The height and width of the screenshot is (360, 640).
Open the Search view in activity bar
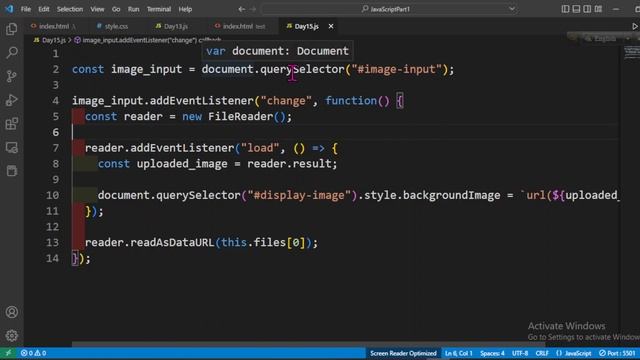pos(12,52)
